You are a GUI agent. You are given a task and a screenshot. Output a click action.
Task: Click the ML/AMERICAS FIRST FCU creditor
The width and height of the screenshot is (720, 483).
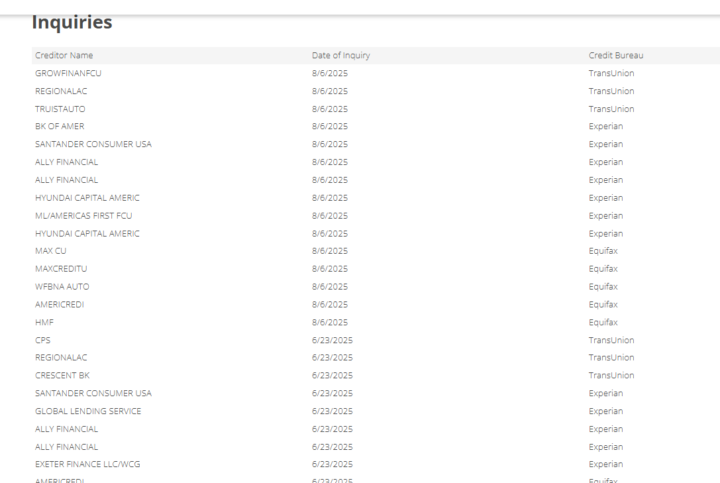[84, 216]
